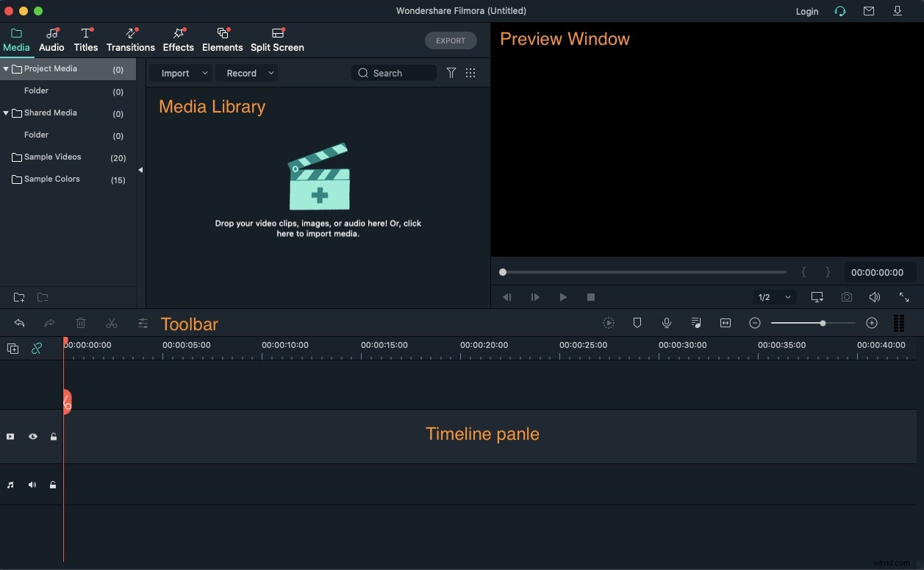
Task: Click the Delete trash icon
Action: (81, 323)
